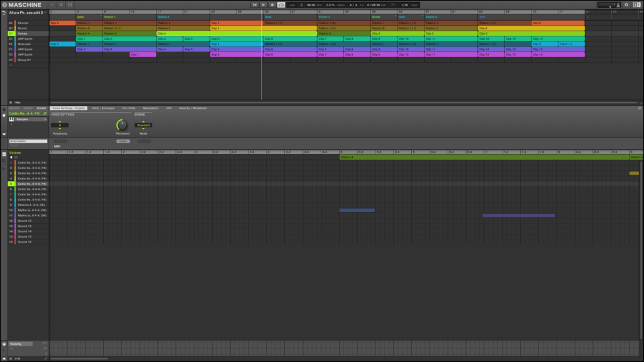Click the Automation button

pos(28,141)
